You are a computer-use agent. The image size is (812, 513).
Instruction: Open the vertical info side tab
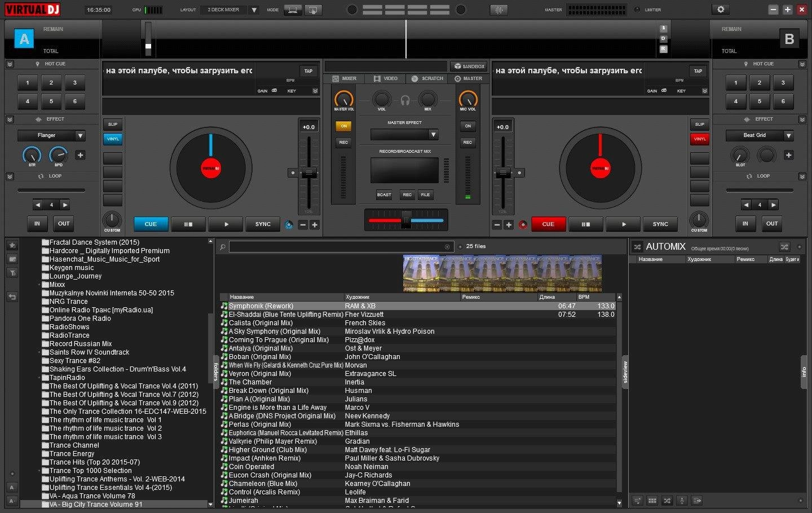click(804, 372)
